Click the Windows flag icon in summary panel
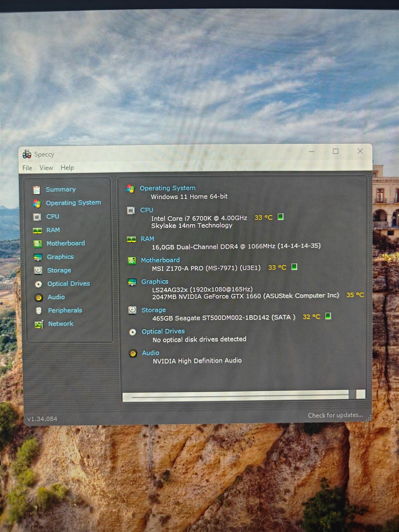 (x=131, y=189)
